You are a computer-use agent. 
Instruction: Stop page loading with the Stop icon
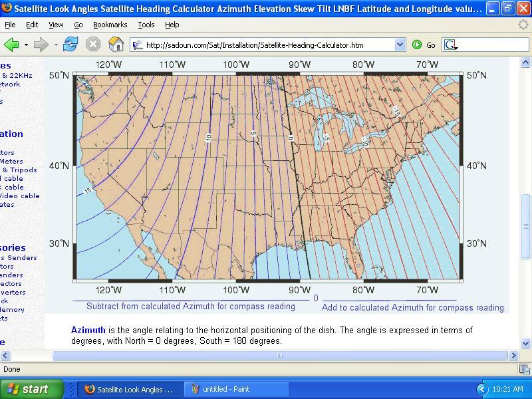[x=92, y=45]
